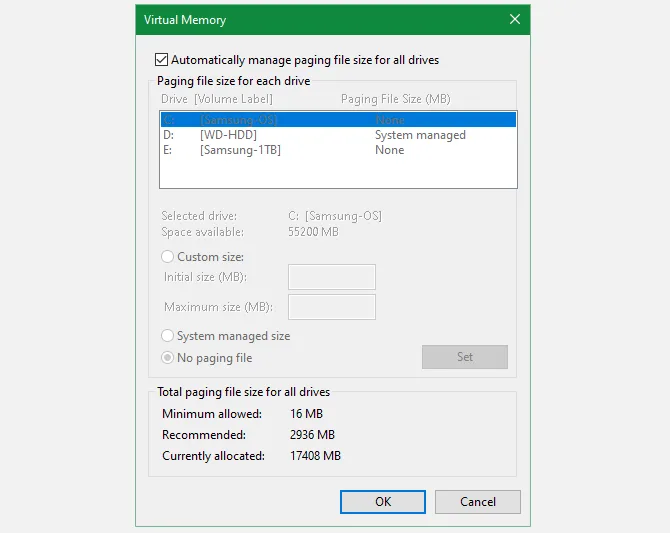This screenshot has width=670, height=533.
Task: Click the 55200 MB space available value
Action: click(x=313, y=232)
